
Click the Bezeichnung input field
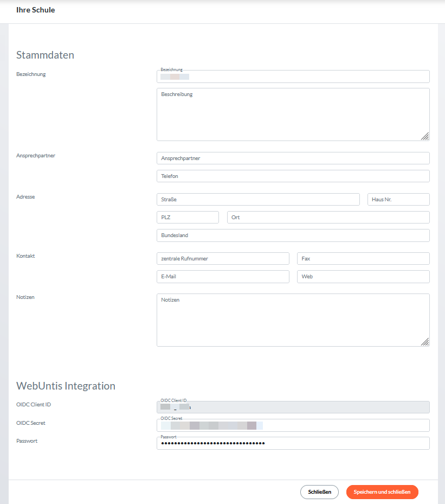tap(293, 76)
